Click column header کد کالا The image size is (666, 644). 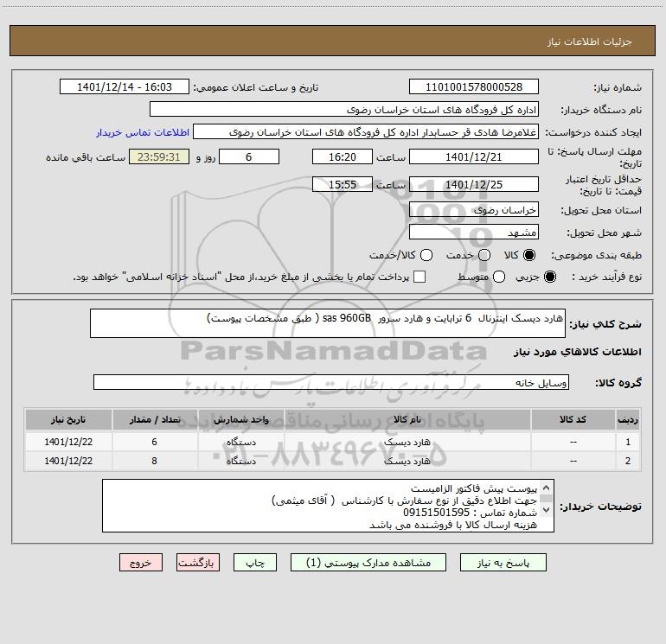tap(573, 420)
